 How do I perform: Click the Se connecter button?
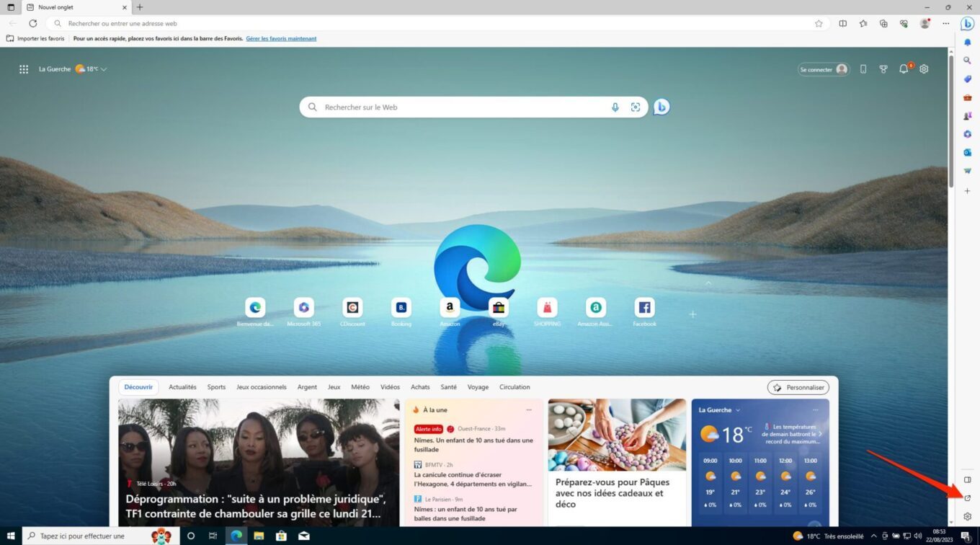coord(823,69)
